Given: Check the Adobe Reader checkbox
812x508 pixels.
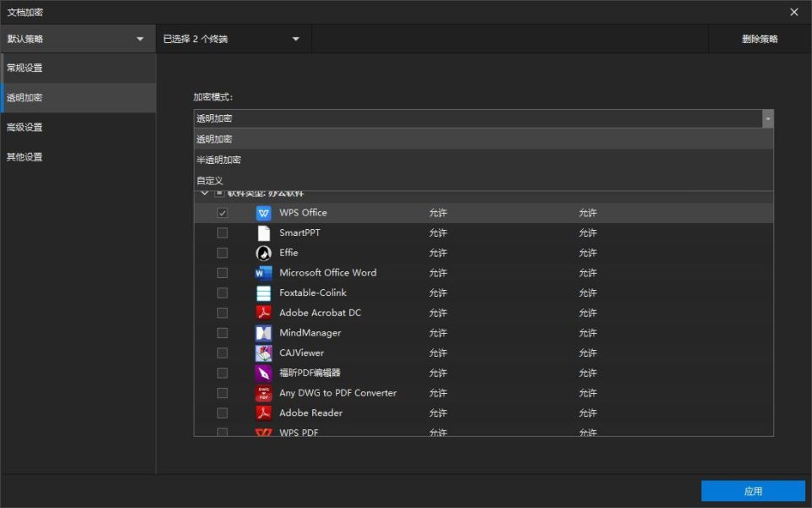Looking at the screenshot, I should (222, 412).
